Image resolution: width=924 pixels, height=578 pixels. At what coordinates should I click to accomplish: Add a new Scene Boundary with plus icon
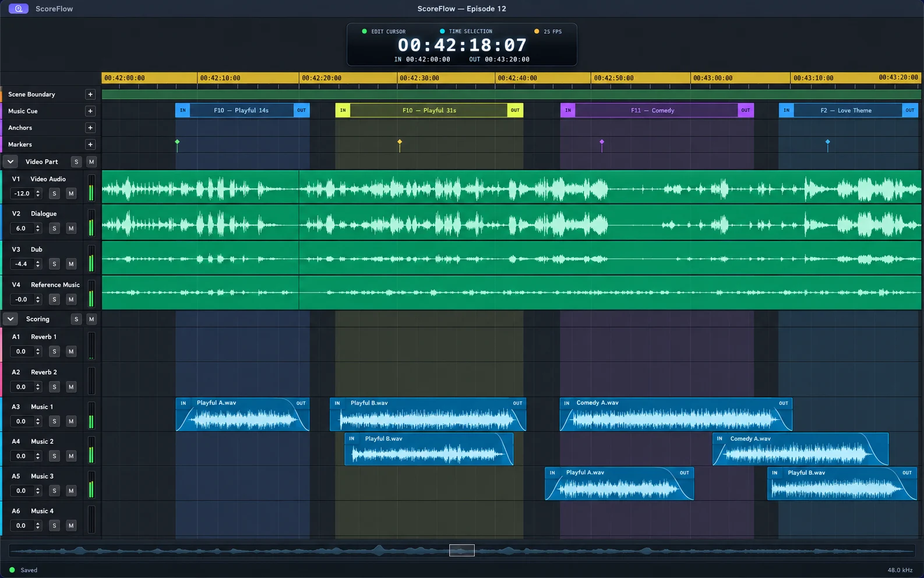[x=90, y=94]
